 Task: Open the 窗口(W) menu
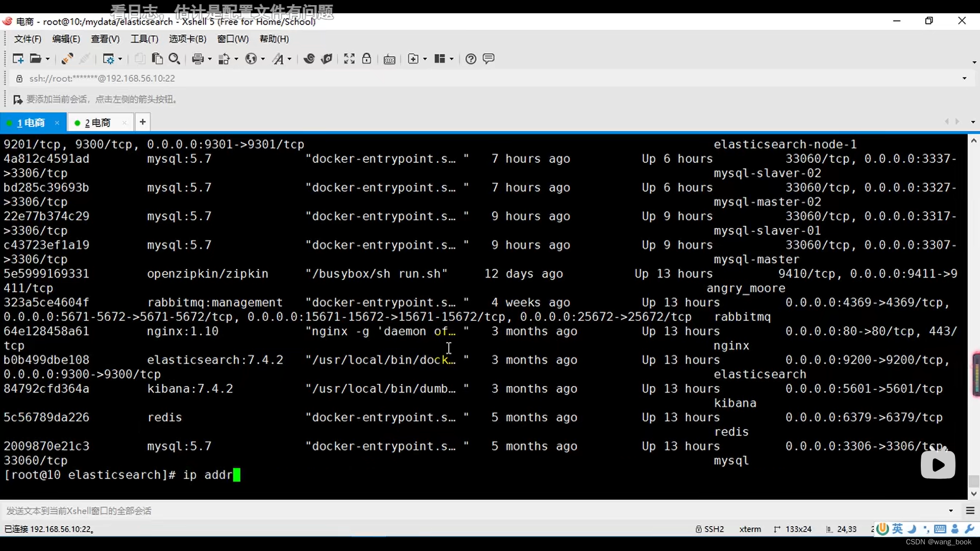click(x=233, y=39)
